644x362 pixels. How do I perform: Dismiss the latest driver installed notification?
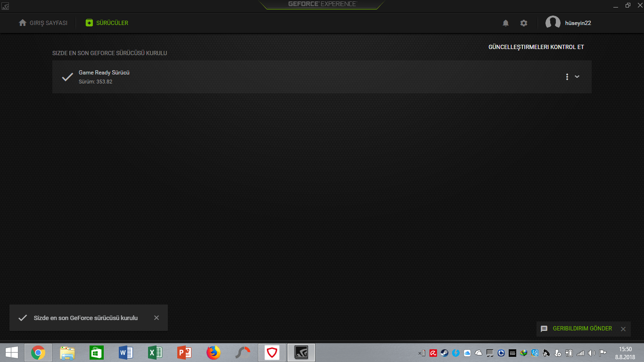pos(157,318)
